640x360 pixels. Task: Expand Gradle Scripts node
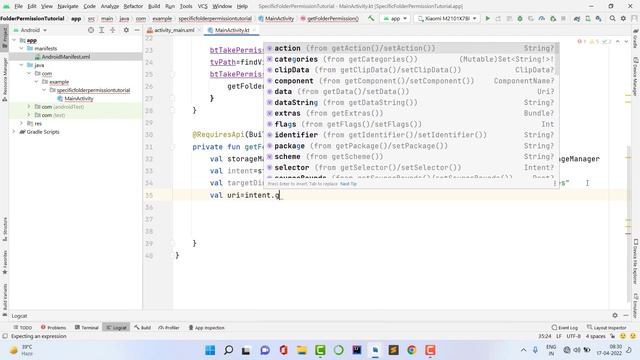point(14,131)
